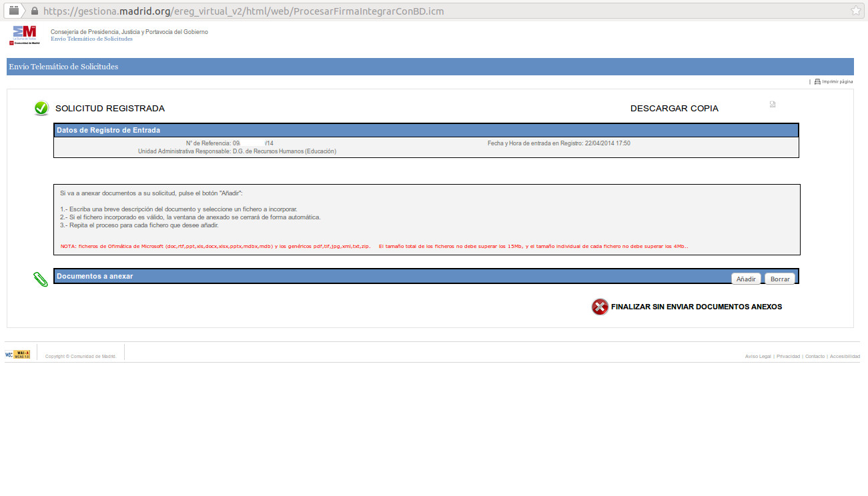Viewport: 868px width, 496px height.
Task: Bookmark page with the star icon
Action: pyautogui.click(x=856, y=11)
